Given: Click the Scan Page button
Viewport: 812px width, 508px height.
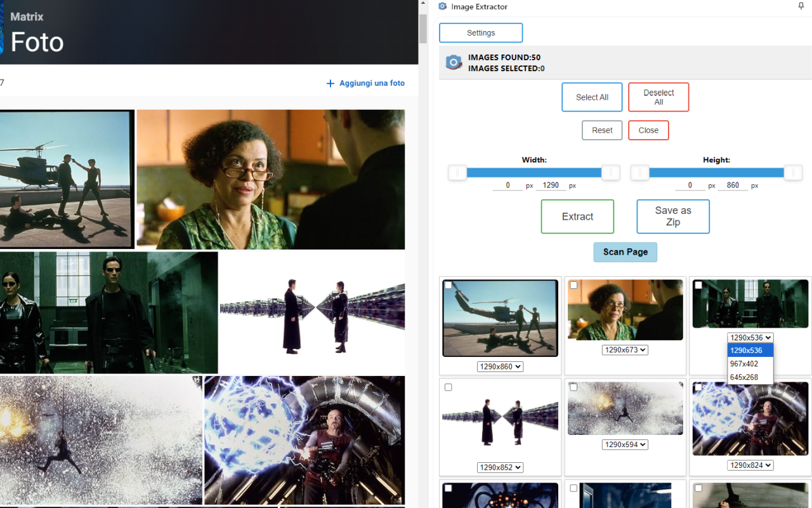Looking at the screenshot, I should click(625, 252).
